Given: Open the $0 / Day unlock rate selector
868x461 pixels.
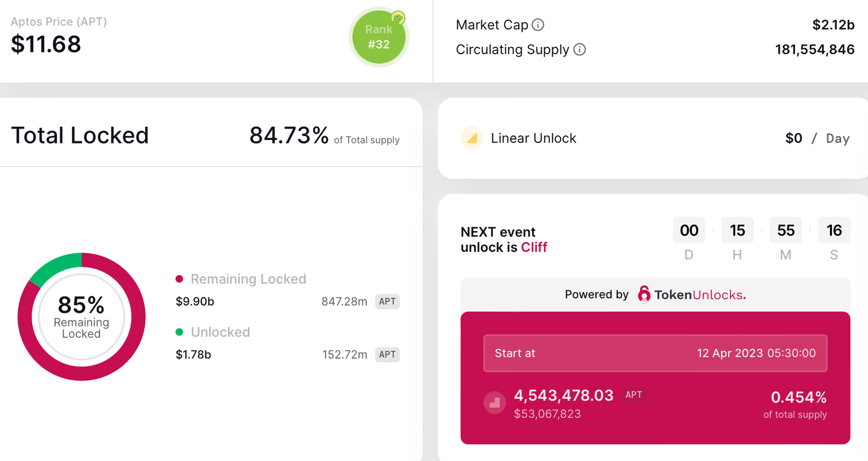Looking at the screenshot, I should pyautogui.click(x=817, y=138).
